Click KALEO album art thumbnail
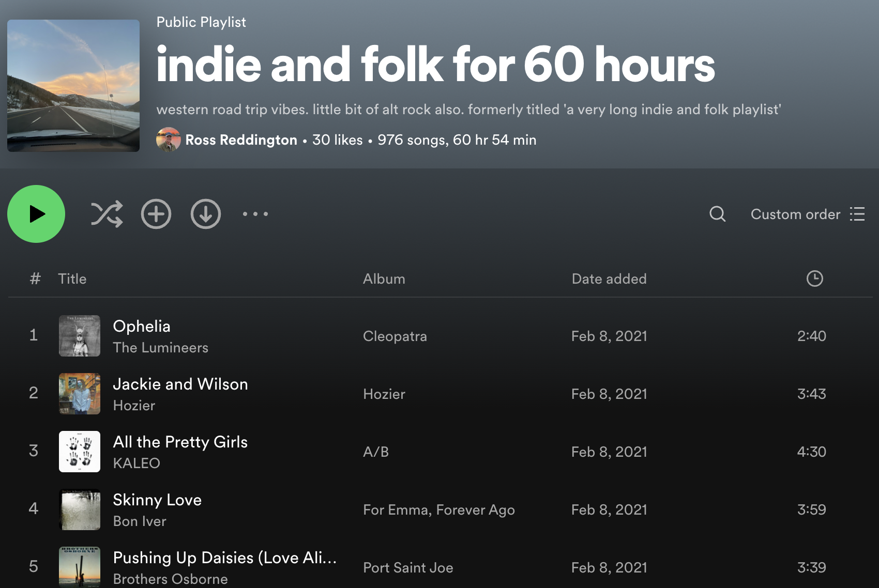 click(80, 452)
